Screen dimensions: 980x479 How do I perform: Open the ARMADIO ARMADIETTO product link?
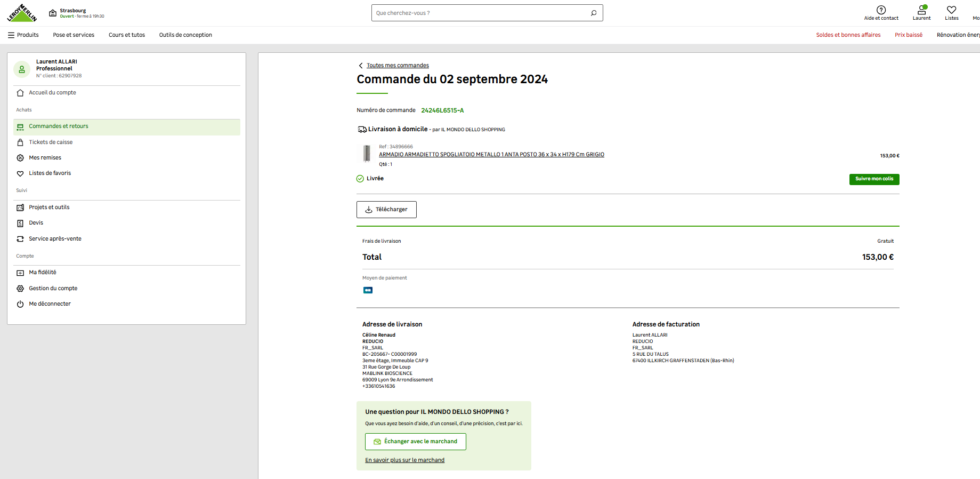(491, 155)
